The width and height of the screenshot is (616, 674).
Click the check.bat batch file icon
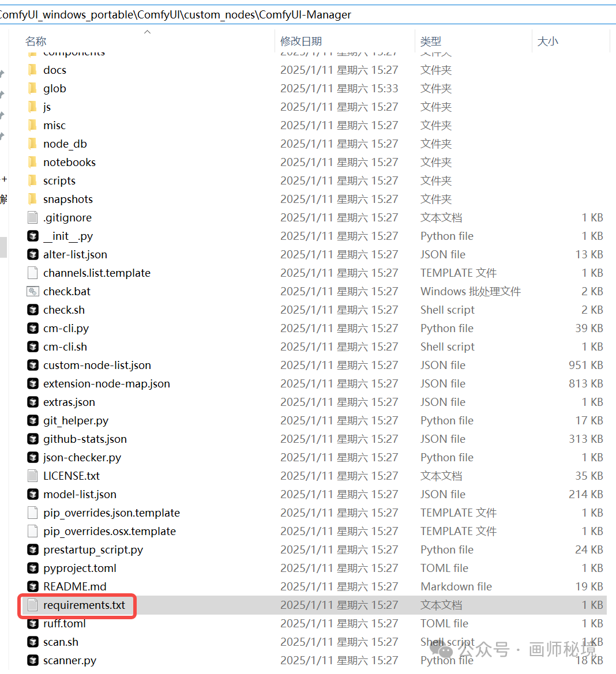(33, 291)
